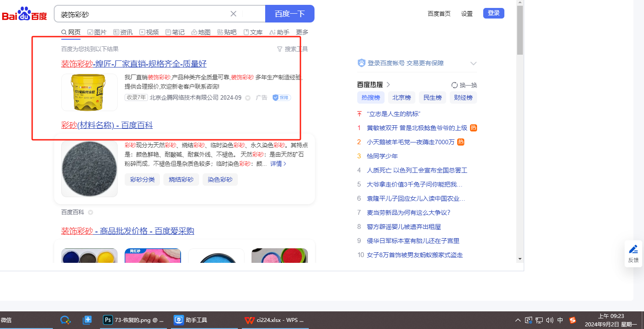Screen dimensions: 644x329
Task: Click the Baidu logo
Action: 24,14
